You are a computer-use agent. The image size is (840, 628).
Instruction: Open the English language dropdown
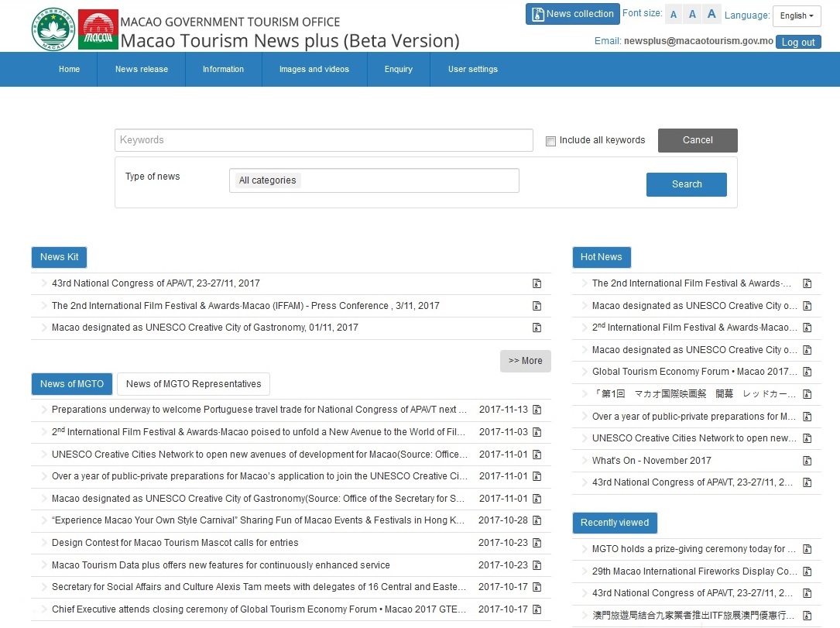tap(796, 15)
